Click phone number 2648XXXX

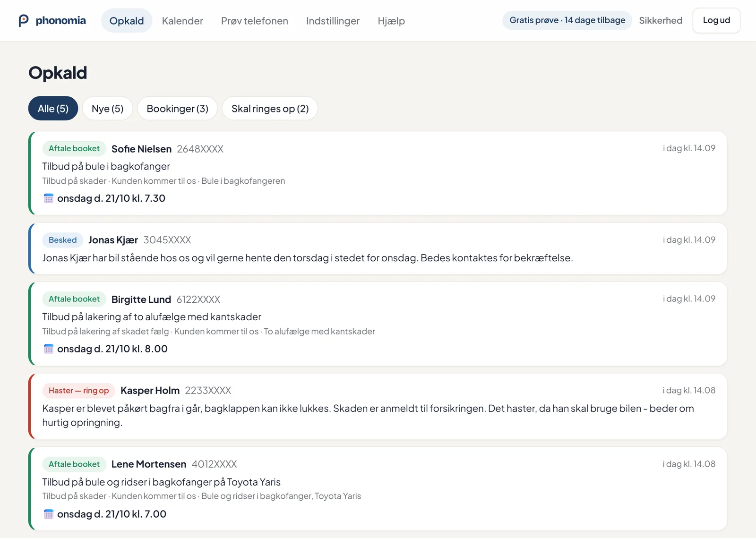pyautogui.click(x=200, y=149)
